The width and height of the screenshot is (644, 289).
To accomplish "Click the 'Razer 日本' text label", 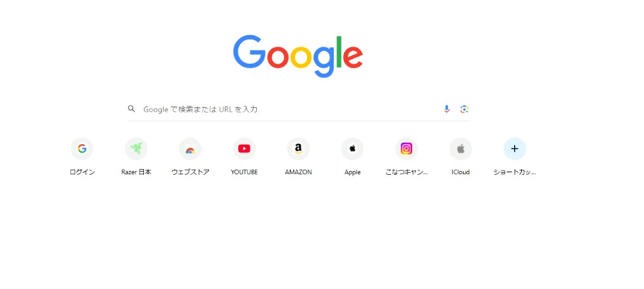I will coord(136,172).
